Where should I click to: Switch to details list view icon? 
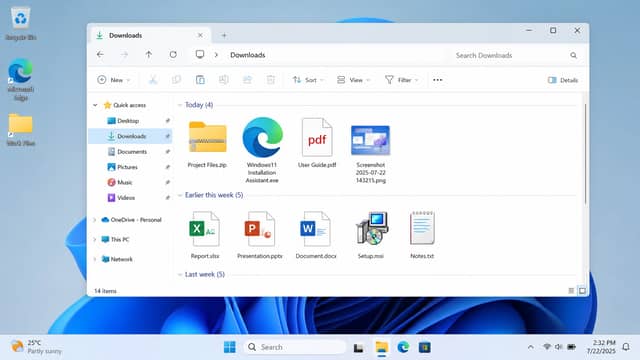pyautogui.click(x=571, y=291)
